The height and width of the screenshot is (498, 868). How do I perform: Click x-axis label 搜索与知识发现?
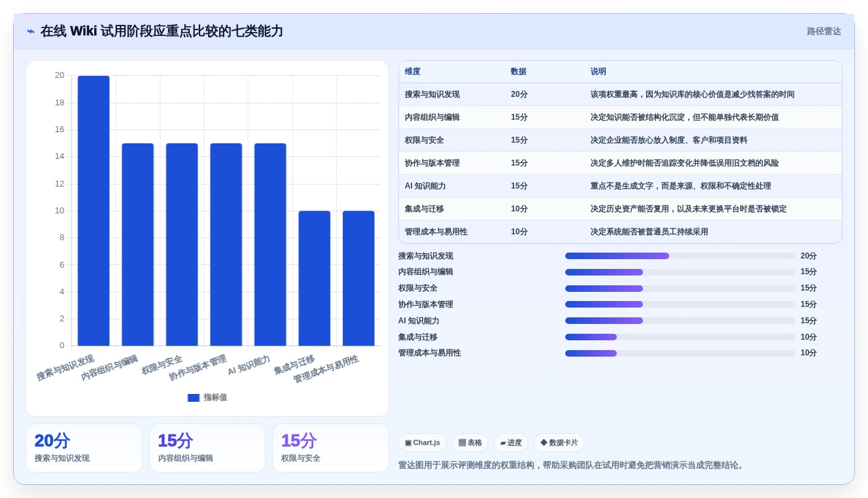[65, 368]
